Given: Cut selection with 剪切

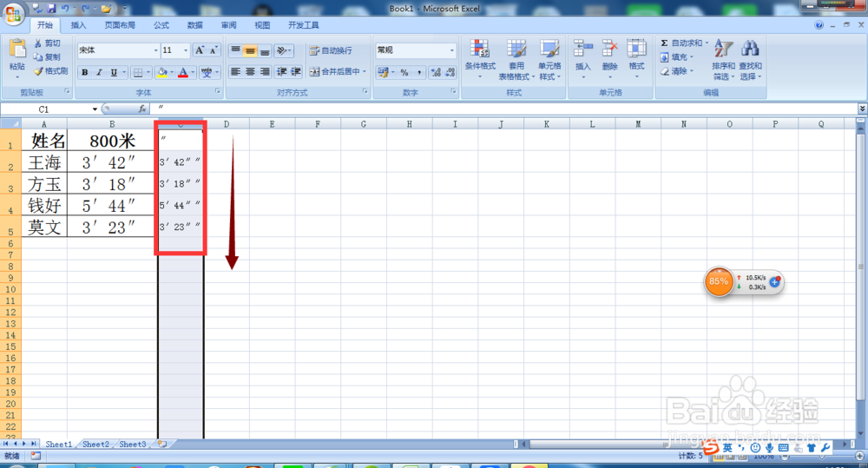Looking at the screenshot, I should tap(47, 43).
